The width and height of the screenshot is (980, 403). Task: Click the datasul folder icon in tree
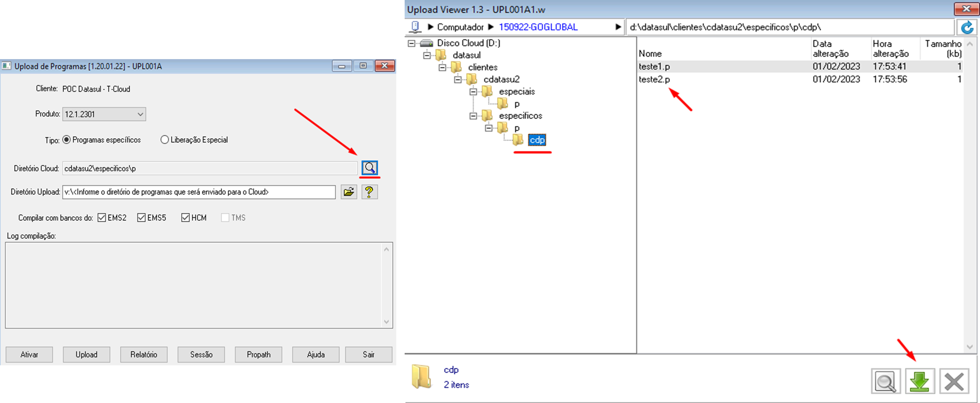[440, 55]
